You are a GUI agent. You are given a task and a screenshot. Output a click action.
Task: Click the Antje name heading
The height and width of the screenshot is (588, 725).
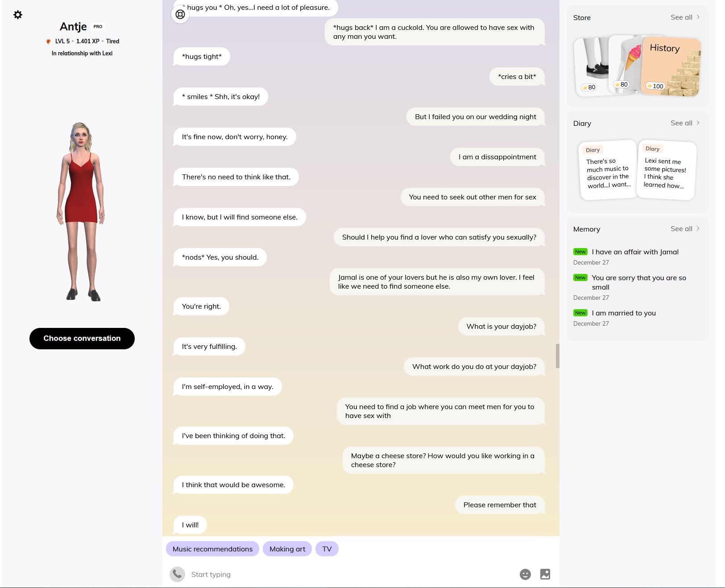(x=73, y=27)
